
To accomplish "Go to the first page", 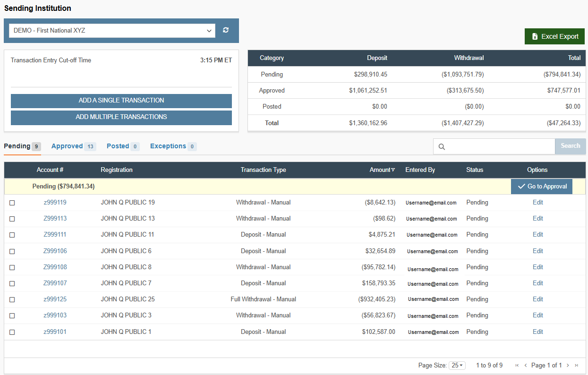I will [x=517, y=365].
